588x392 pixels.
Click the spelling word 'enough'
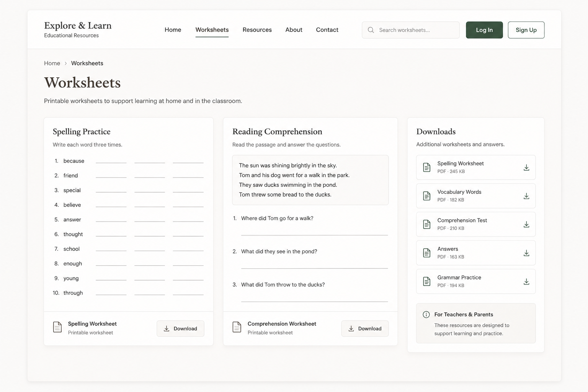(73, 264)
